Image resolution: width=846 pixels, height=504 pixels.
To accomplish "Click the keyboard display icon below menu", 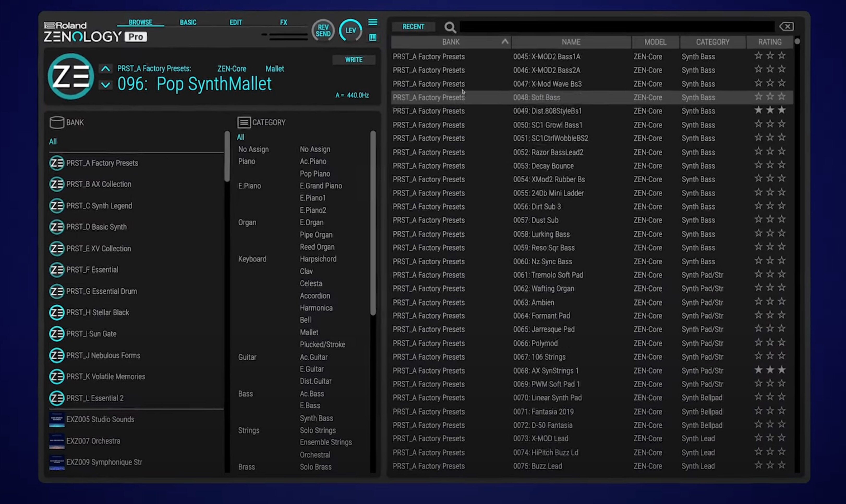I will pyautogui.click(x=373, y=37).
